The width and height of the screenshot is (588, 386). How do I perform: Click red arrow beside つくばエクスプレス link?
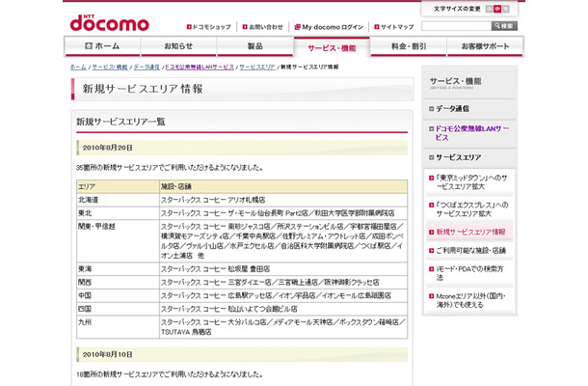pyautogui.click(x=431, y=206)
